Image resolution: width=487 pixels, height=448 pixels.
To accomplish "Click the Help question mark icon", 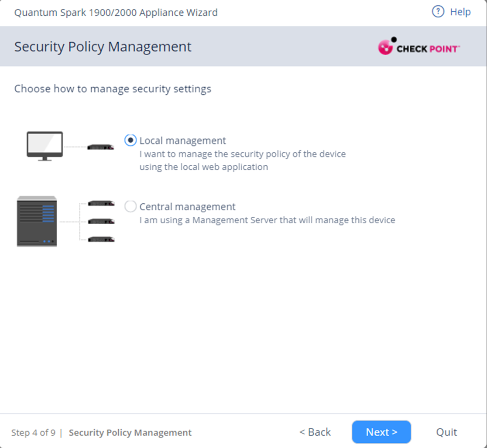I will click(438, 12).
